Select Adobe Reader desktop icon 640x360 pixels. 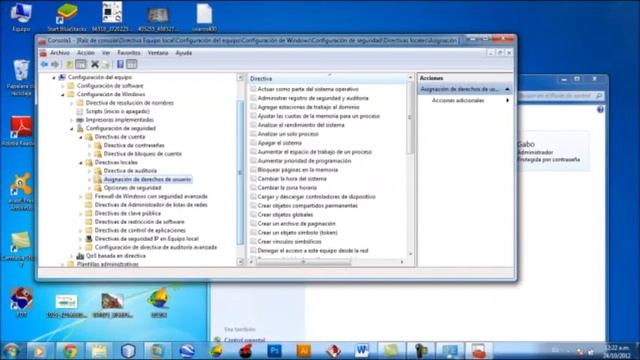click(21, 131)
